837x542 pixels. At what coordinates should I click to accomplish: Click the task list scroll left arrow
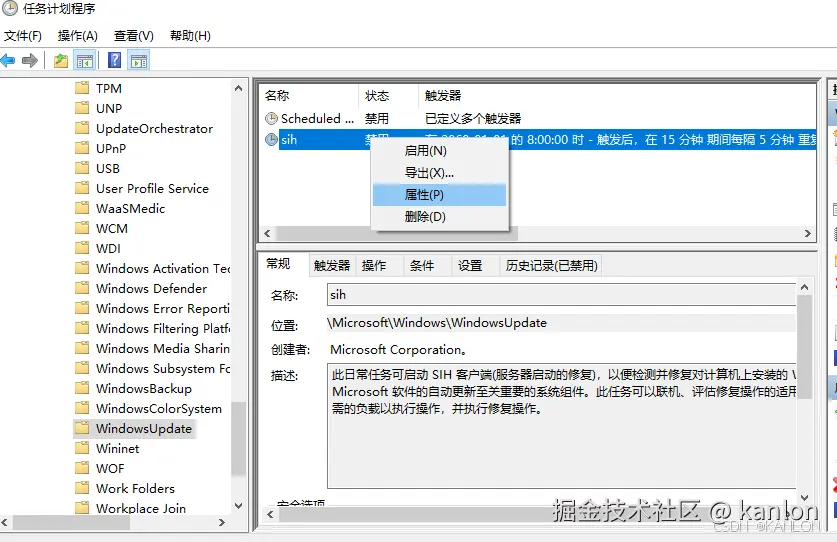coord(267,233)
